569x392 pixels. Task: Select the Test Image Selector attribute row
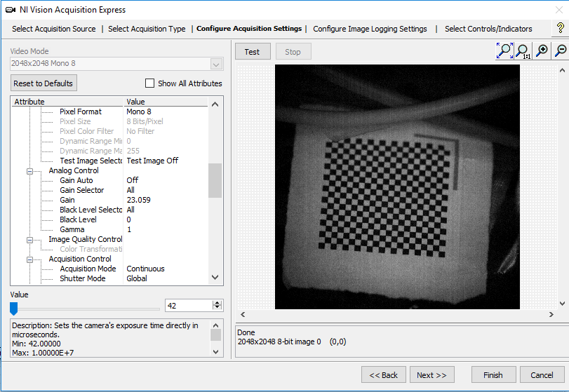pyautogui.click(x=111, y=161)
